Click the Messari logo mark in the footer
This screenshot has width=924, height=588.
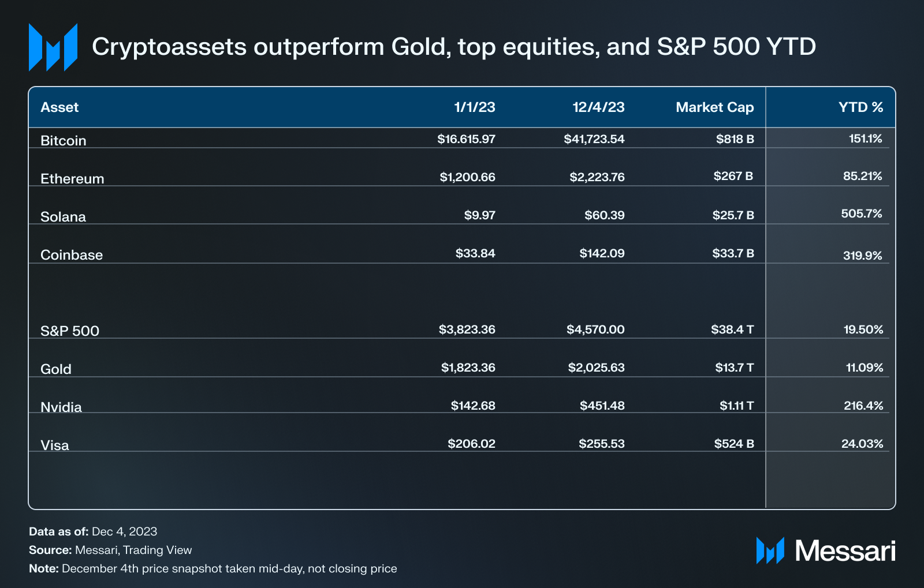(770, 550)
